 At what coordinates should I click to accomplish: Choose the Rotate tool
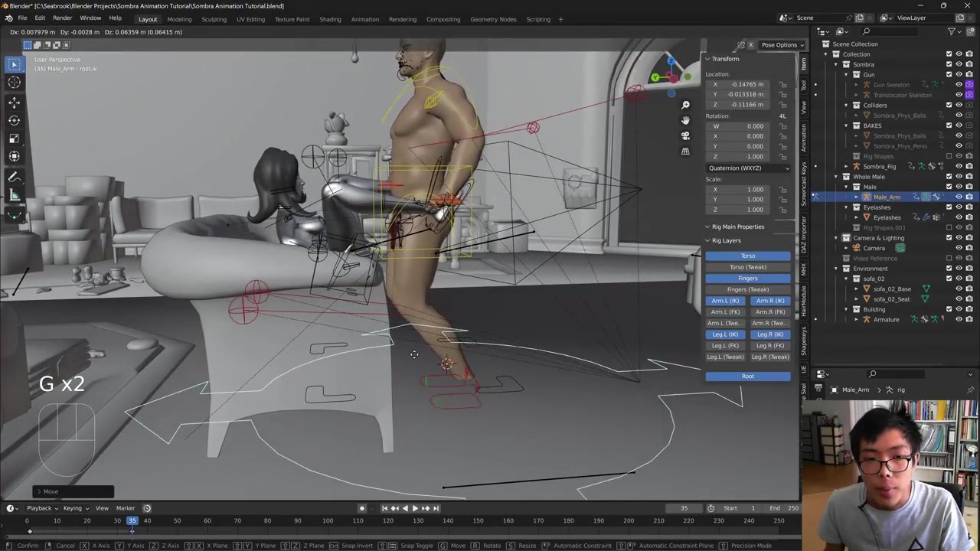tap(14, 120)
